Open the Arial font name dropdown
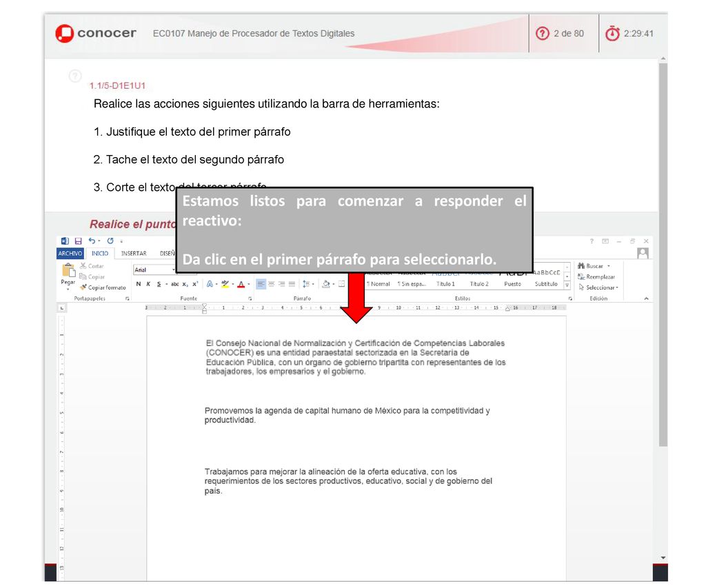The height and width of the screenshot is (588, 706). click(173, 270)
